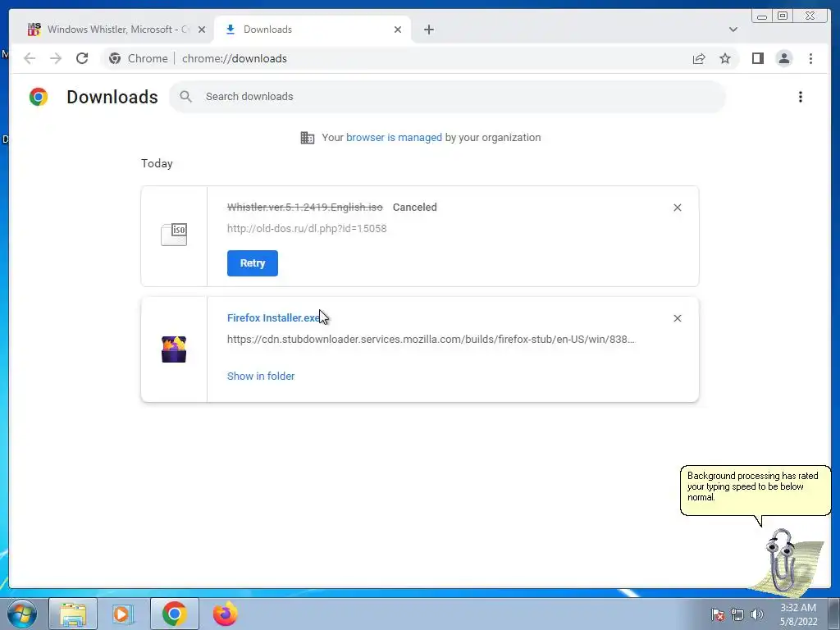Click the network tray icon
This screenshot has height=630, width=840.
point(737,614)
